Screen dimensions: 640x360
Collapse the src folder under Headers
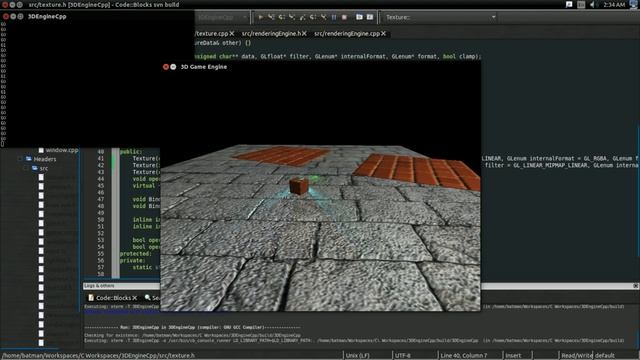pos(27,168)
